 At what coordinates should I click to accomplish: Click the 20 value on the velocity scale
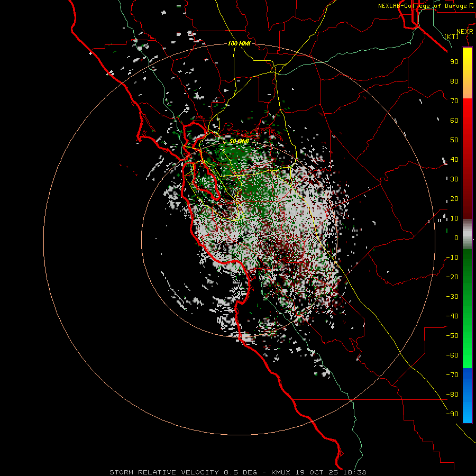[454, 198]
